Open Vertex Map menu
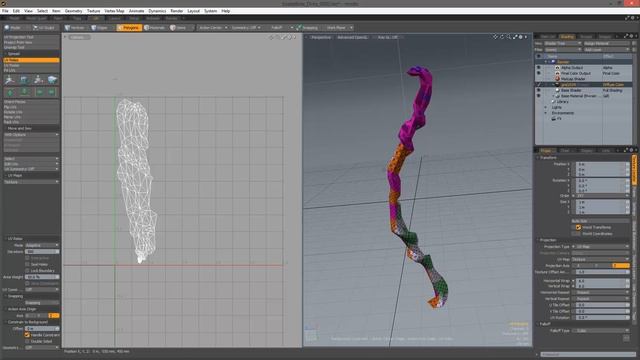Viewport: 640px width, 360px height. point(114,11)
